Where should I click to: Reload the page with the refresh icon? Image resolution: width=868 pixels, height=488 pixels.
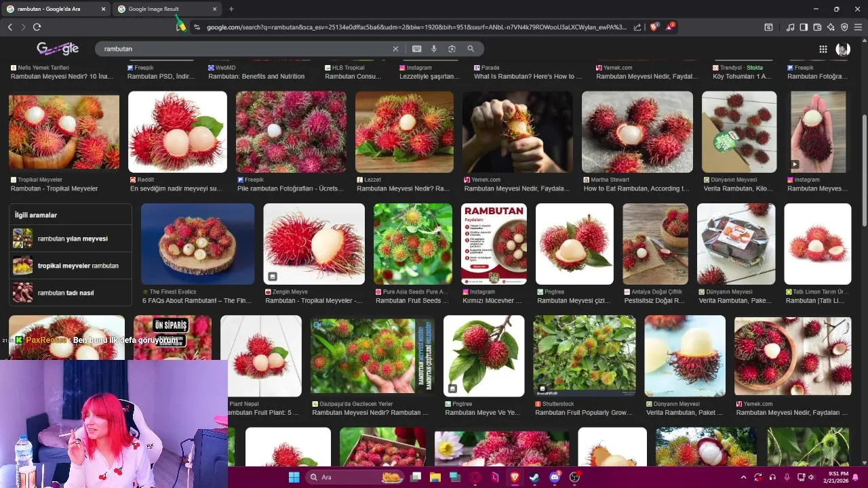(x=37, y=27)
